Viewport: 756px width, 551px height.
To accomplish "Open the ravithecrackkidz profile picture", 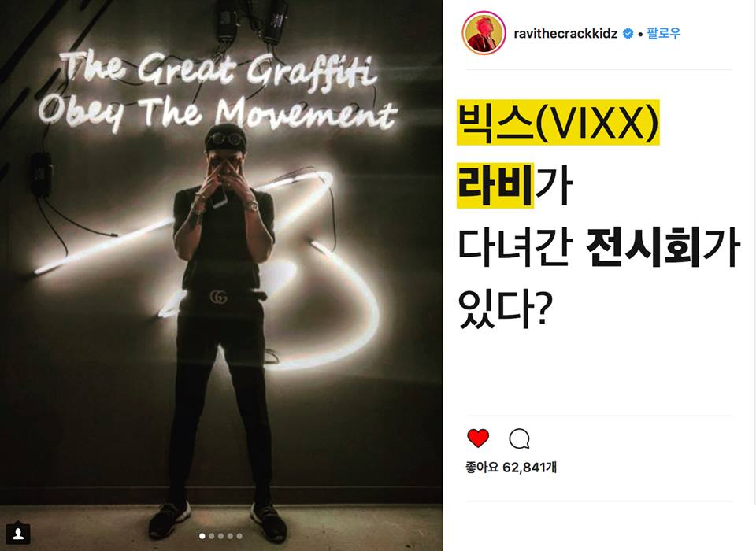I will (x=484, y=33).
